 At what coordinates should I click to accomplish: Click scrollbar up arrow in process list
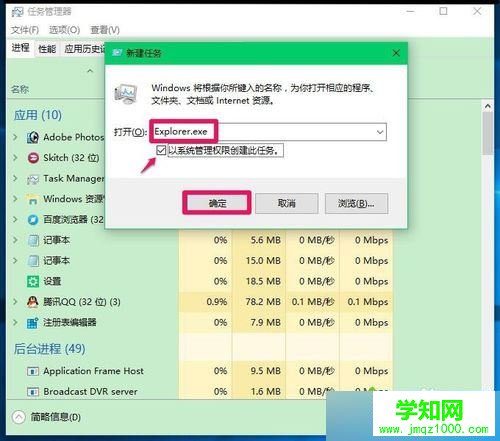click(488, 106)
